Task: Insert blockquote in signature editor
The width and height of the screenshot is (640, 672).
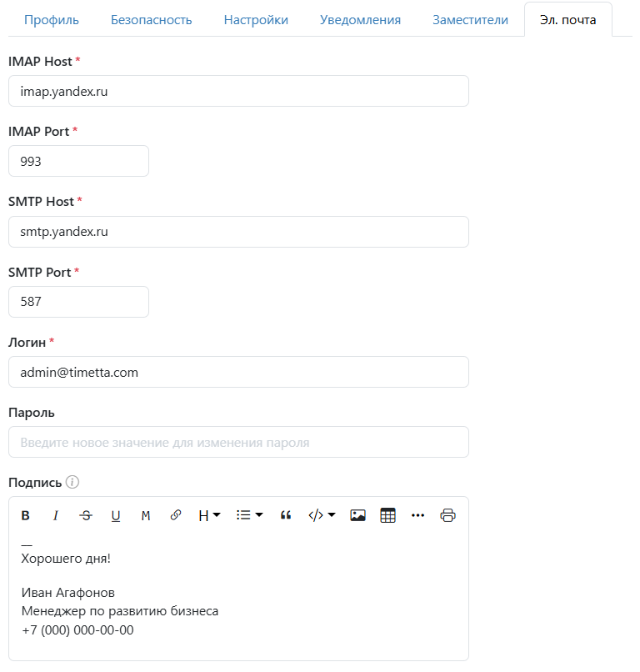Action: (286, 515)
